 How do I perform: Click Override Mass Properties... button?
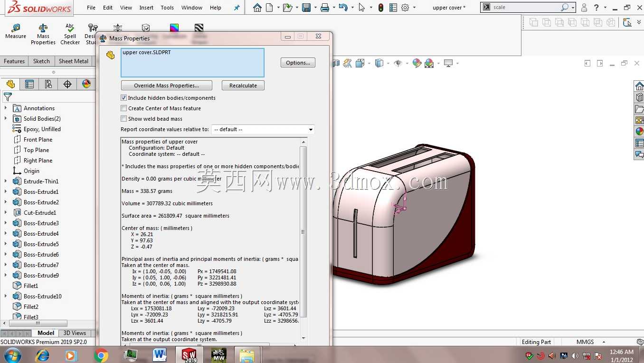coord(166,86)
